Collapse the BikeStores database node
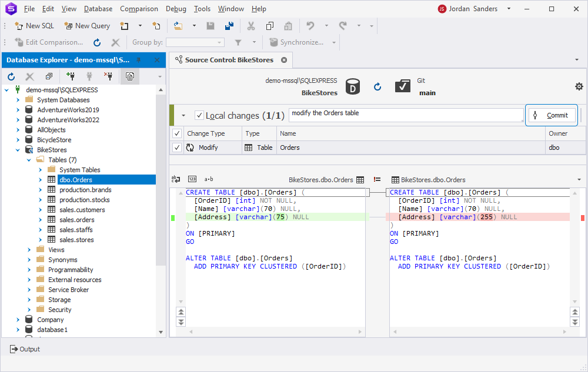This screenshot has width=588, height=372. click(18, 150)
